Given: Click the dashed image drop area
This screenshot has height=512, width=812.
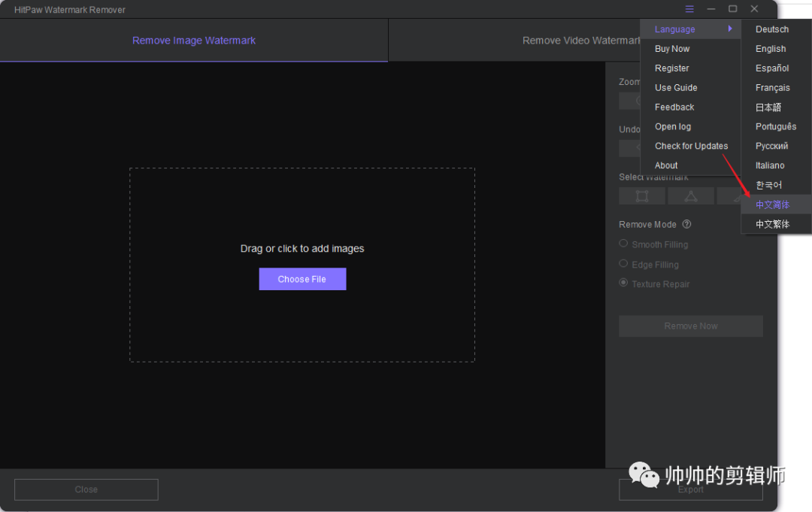Looking at the screenshot, I should 302,265.
